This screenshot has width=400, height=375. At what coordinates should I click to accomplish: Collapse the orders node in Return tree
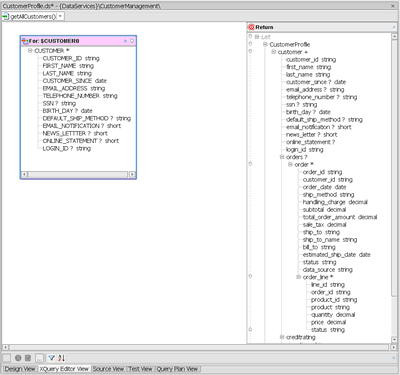point(282,157)
